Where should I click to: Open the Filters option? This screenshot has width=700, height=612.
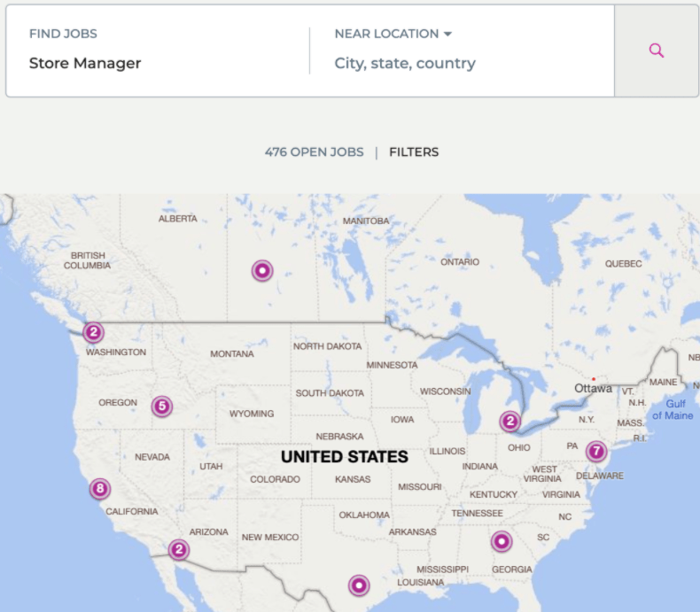414,151
